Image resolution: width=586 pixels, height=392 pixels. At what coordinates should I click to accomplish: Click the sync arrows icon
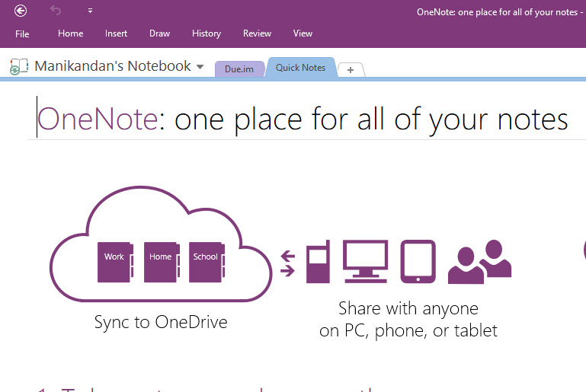[287, 263]
